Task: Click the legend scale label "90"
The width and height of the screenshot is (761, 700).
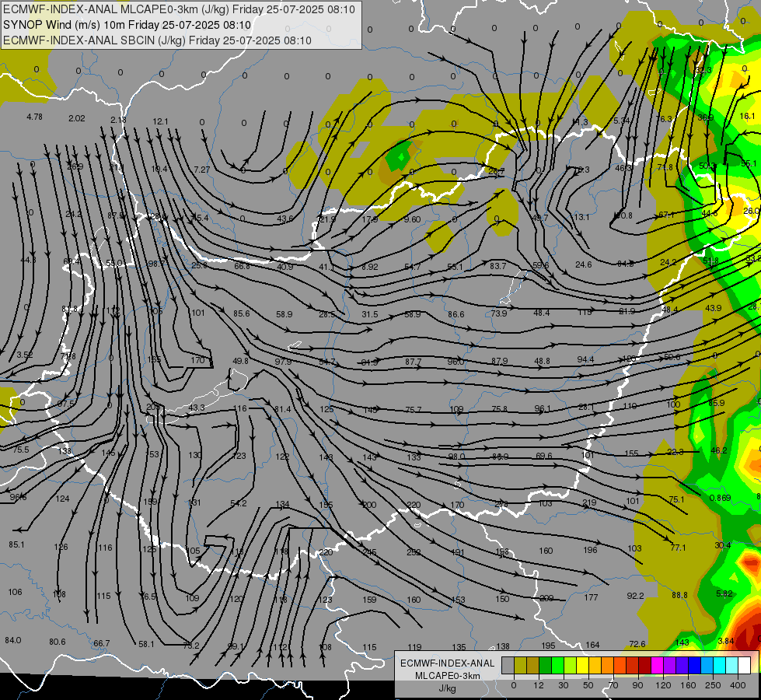Action: [637, 686]
